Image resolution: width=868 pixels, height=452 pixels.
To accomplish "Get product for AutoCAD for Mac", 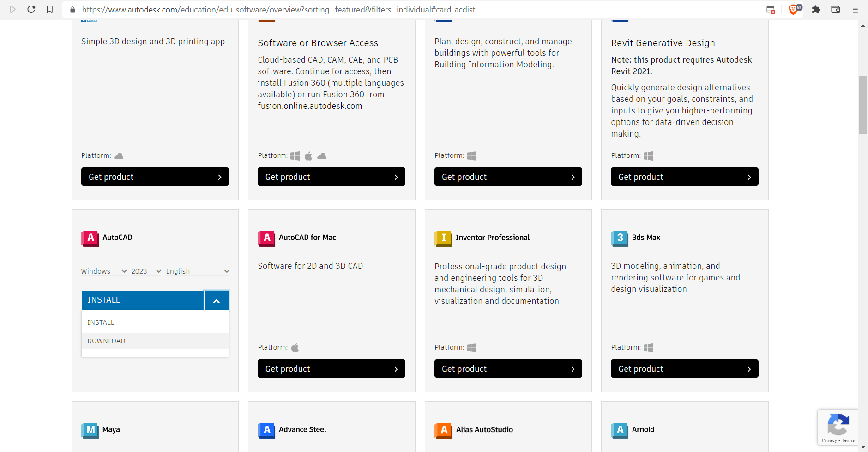I will click(332, 369).
